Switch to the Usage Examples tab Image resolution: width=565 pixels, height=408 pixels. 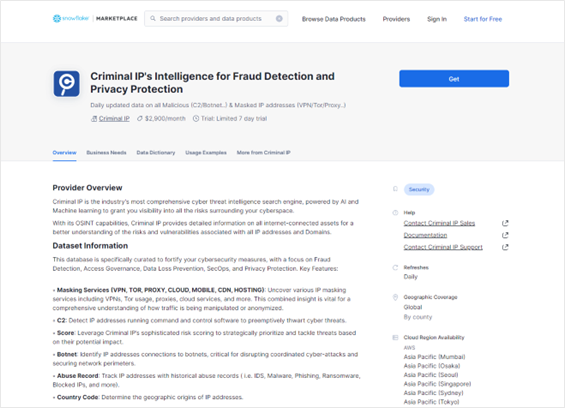pyautogui.click(x=206, y=152)
